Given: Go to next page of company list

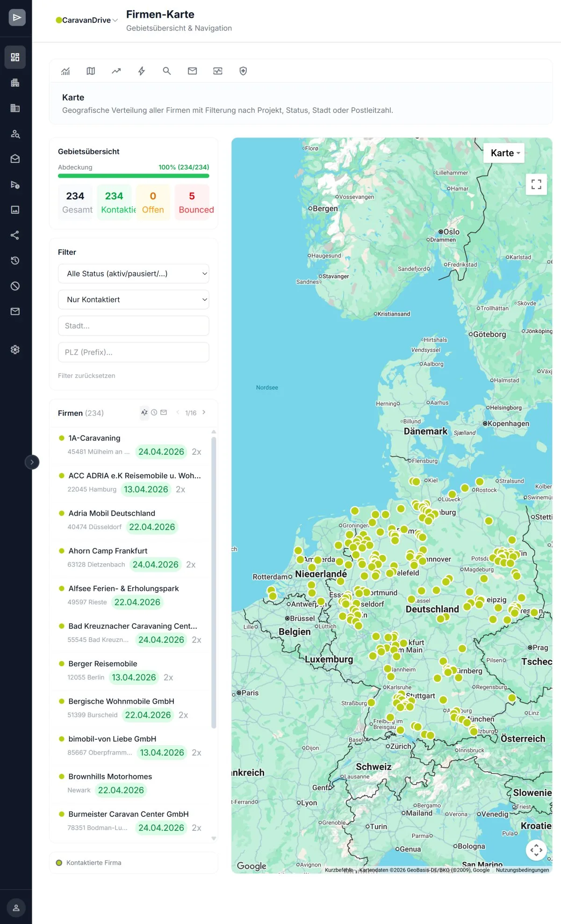Looking at the screenshot, I should (x=204, y=413).
